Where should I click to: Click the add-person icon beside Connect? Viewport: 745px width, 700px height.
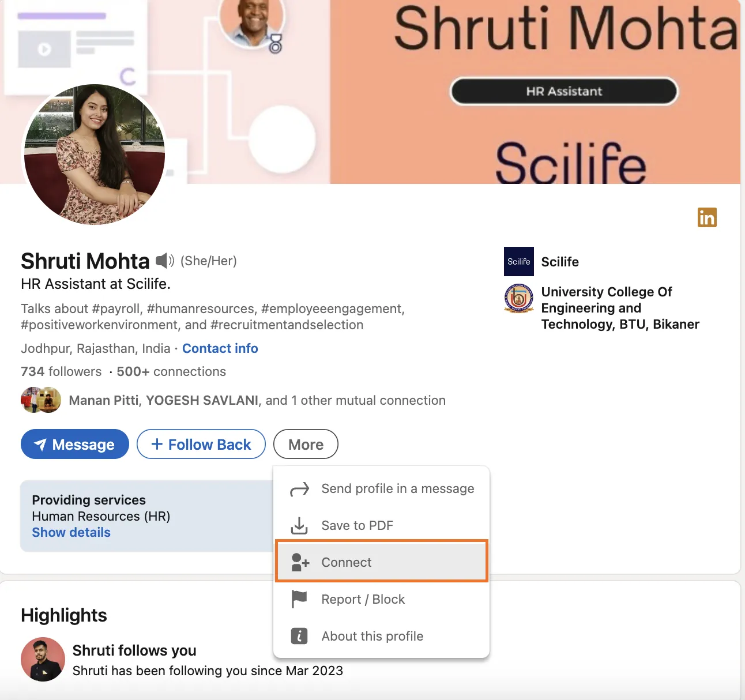(x=300, y=562)
